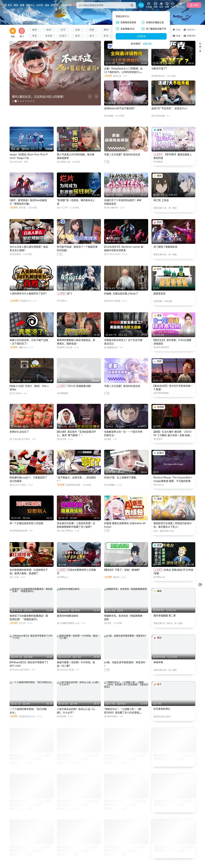Open 连续7天不玩手机 video thumbnail
Viewport: 205px width, 868px height.
point(173,93)
